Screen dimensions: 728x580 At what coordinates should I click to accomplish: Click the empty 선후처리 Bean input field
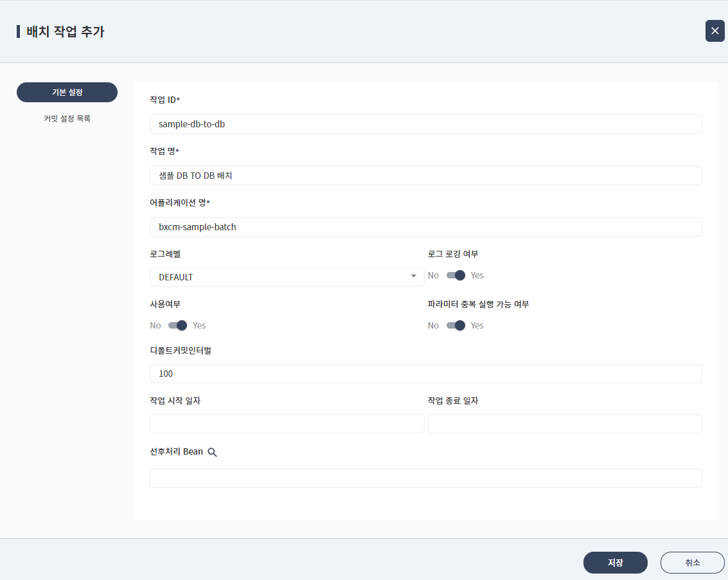(x=425, y=478)
